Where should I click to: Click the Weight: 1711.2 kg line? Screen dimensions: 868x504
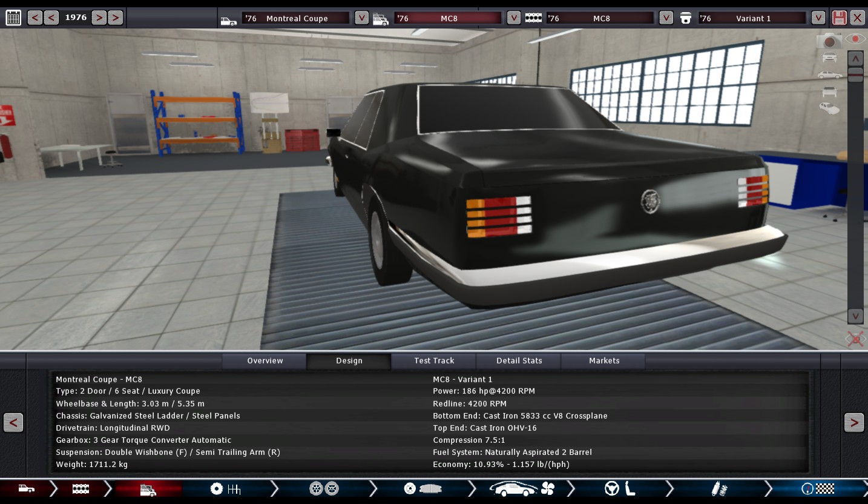tap(91, 465)
